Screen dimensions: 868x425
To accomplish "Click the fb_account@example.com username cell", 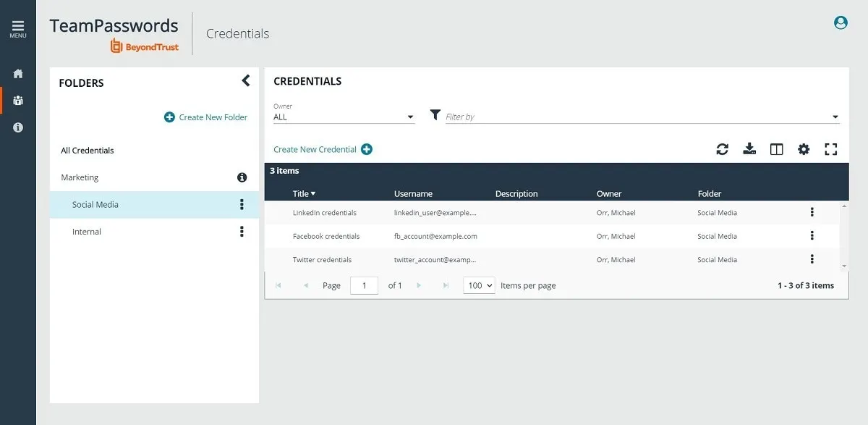I will (435, 236).
